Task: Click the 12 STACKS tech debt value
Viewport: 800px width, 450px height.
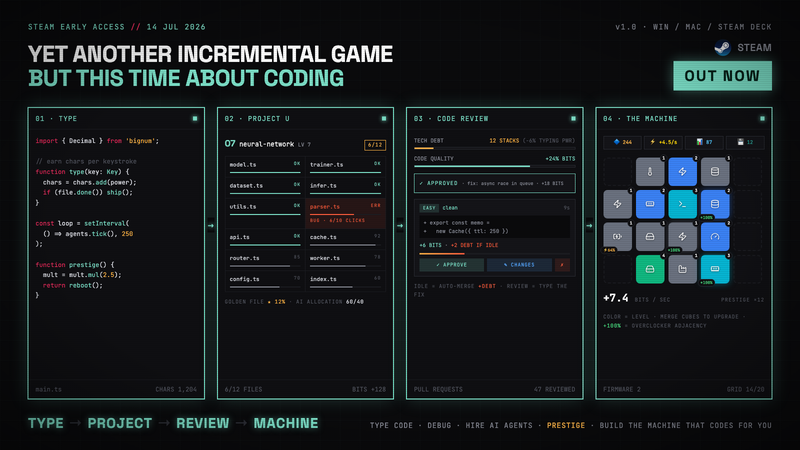Action: click(504, 141)
